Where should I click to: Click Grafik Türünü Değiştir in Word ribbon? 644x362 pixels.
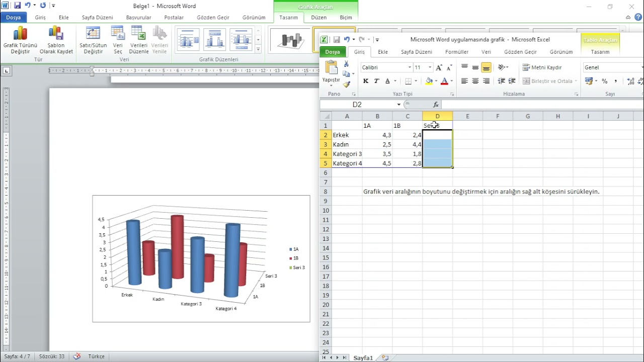pos(20,40)
